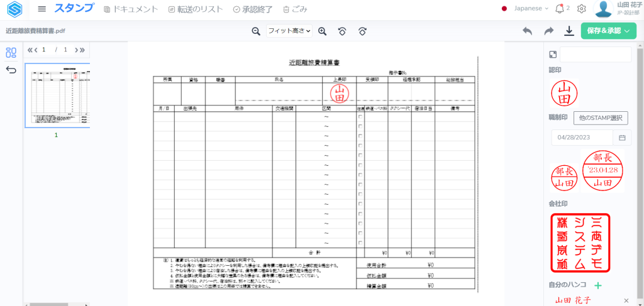The image size is (644, 306).
Task: Click the zoom in magnifier icon
Action: (322, 31)
